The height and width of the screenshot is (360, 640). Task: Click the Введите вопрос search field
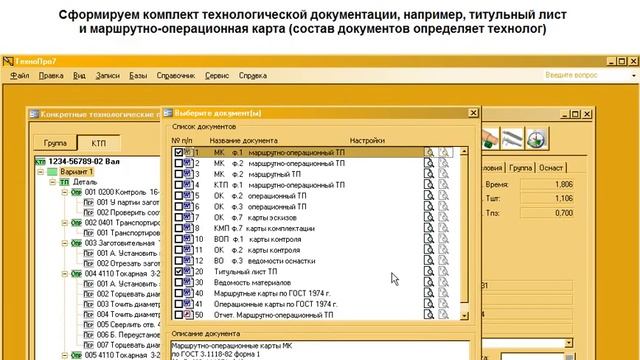tap(586, 75)
